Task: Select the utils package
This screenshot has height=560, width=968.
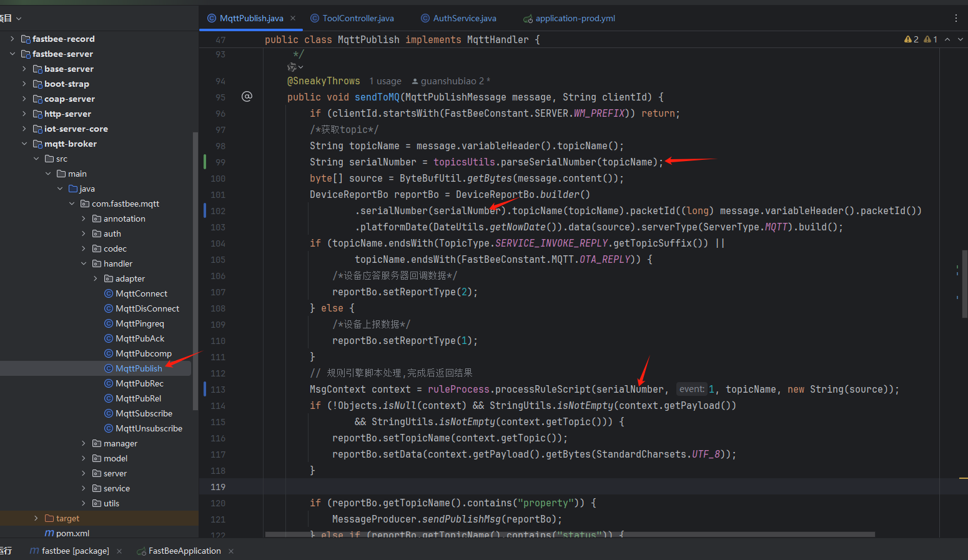Action: tap(106, 503)
